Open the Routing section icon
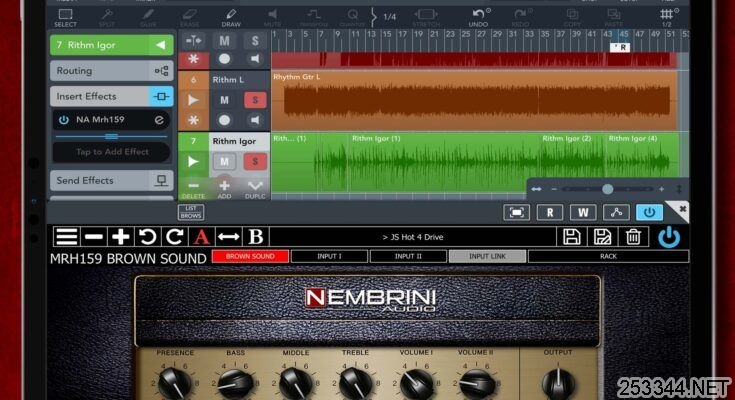The height and width of the screenshot is (400, 735). [x=161, y=71]
